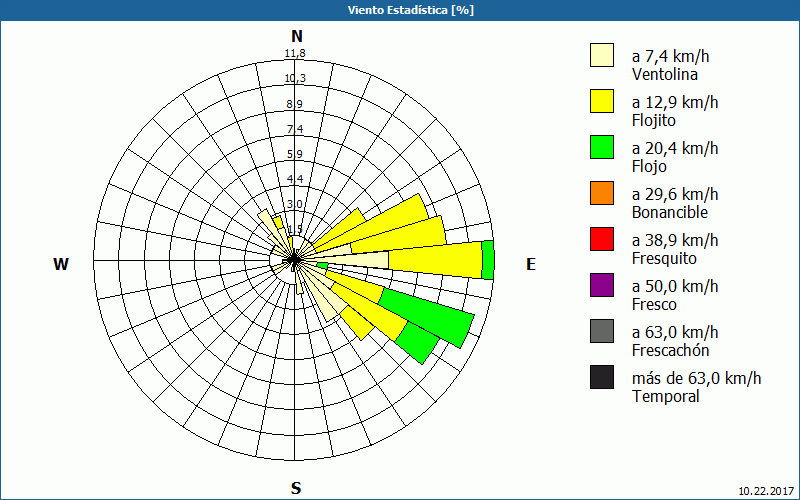This screenshot has width=800, height=500.
Task: Click the 'a 38,9 km/h' legend text
Action: click(x=675, y=240)
